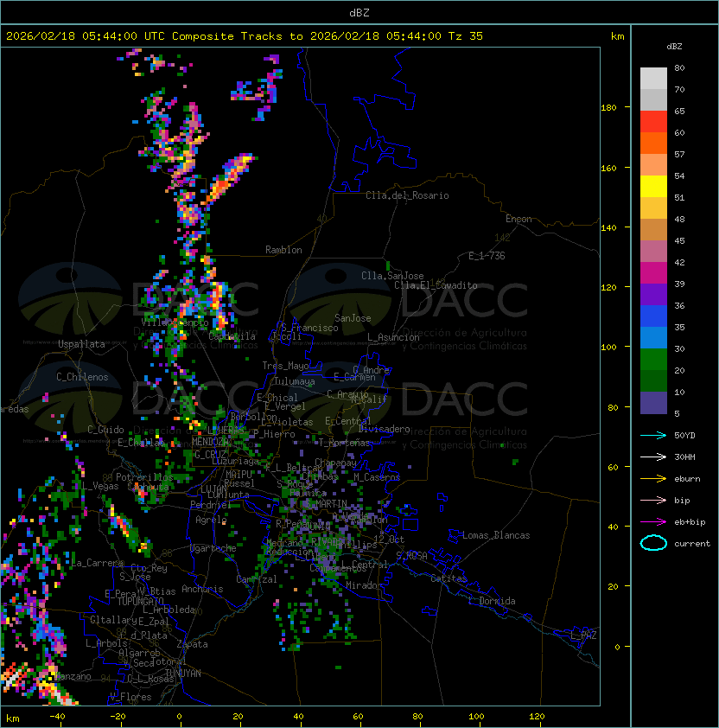Click the 'La_Carrera' map label

click(x=97, y=563)
